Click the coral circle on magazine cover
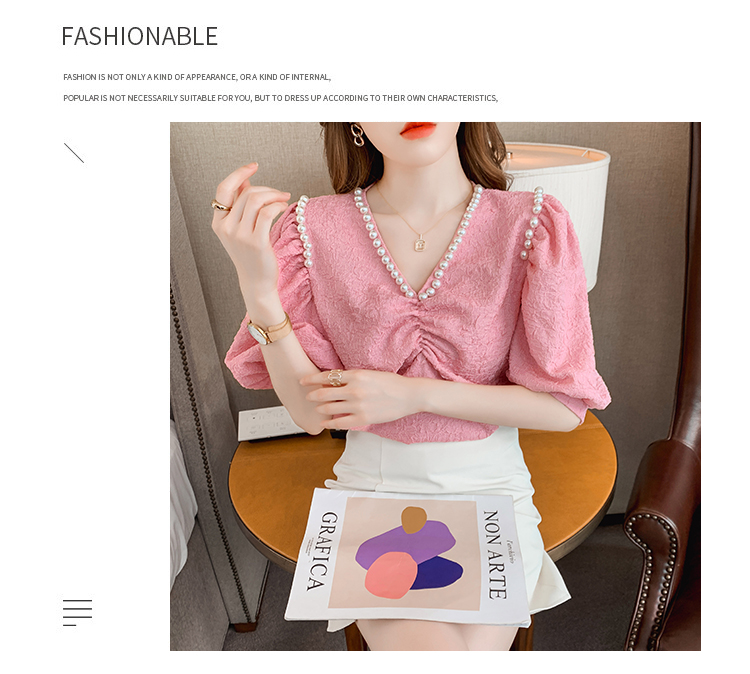Image resolution: width=750 pixels, height=674 pixels. pos(391,575)
